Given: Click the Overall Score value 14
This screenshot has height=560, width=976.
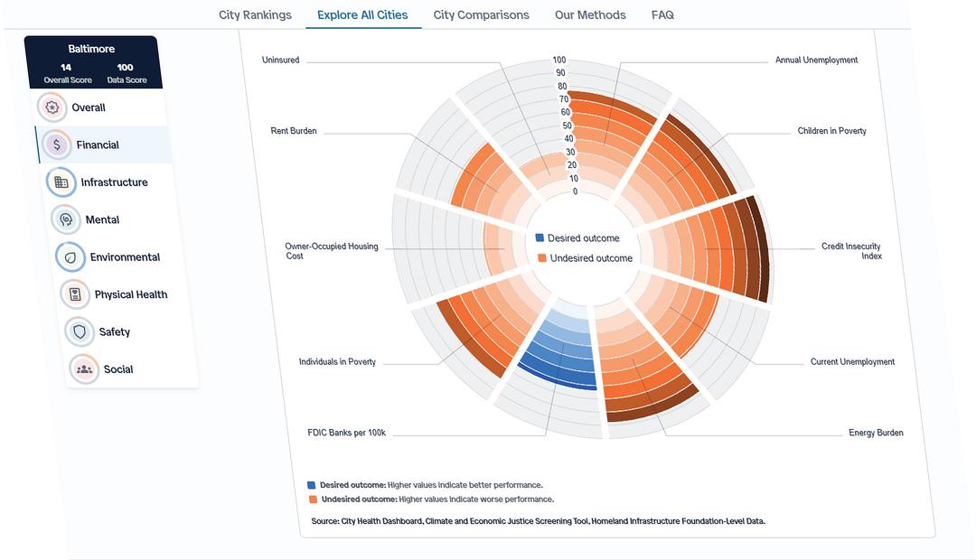Looking at the screenshot, I should pos(66,67).
